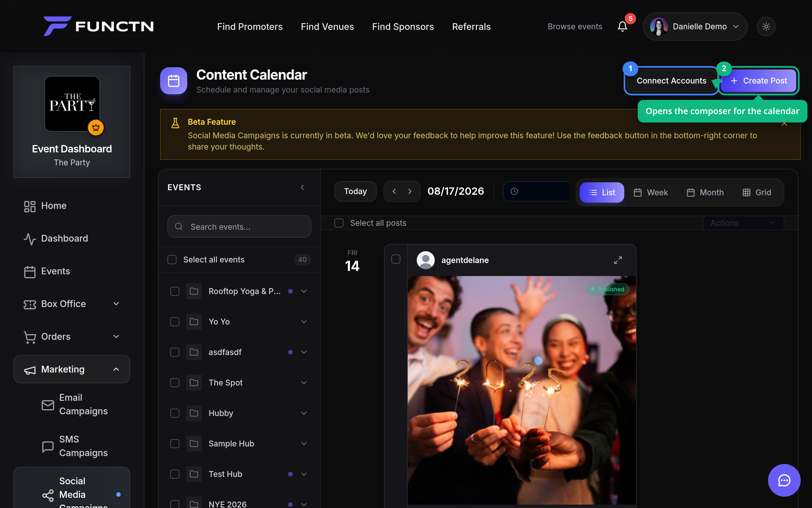
Task: Collapse the Events panel arrow
Action: point(302,187)
